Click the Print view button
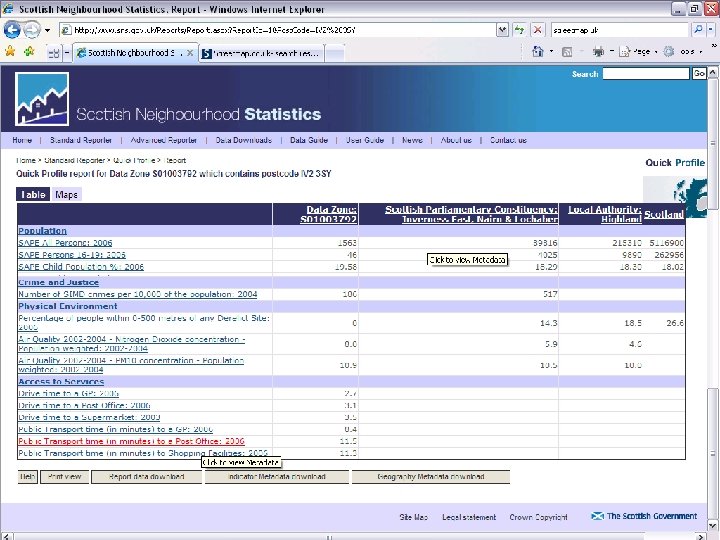Screen dimensions: 720x540 64,477
